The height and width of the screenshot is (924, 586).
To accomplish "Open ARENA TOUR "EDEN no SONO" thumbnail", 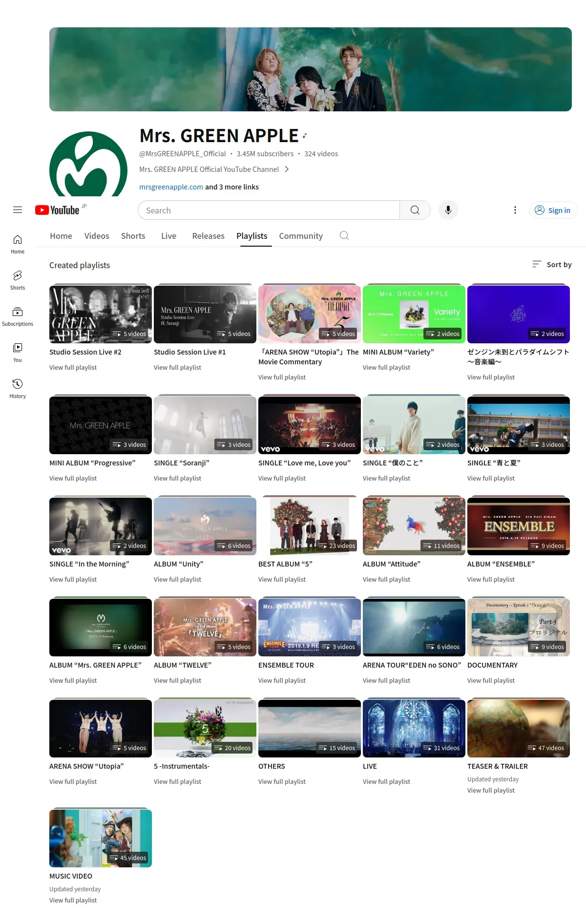I will point(414,627).
